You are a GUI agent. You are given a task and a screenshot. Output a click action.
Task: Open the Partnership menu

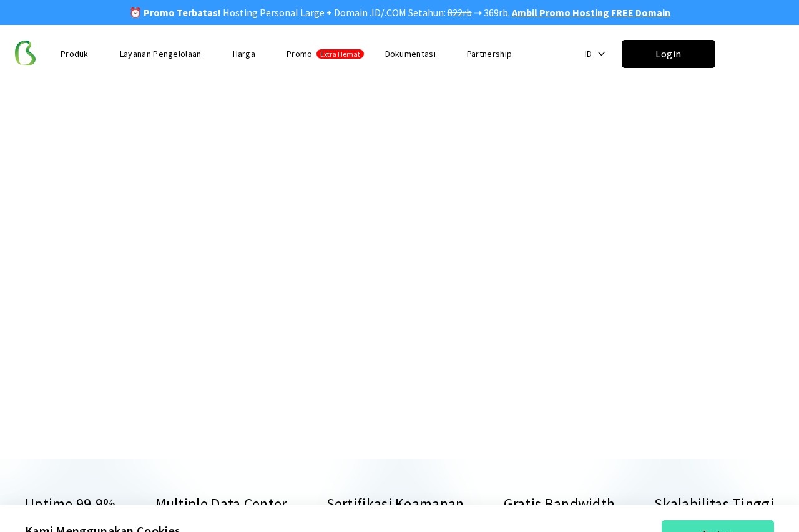(x=489, y=54)
